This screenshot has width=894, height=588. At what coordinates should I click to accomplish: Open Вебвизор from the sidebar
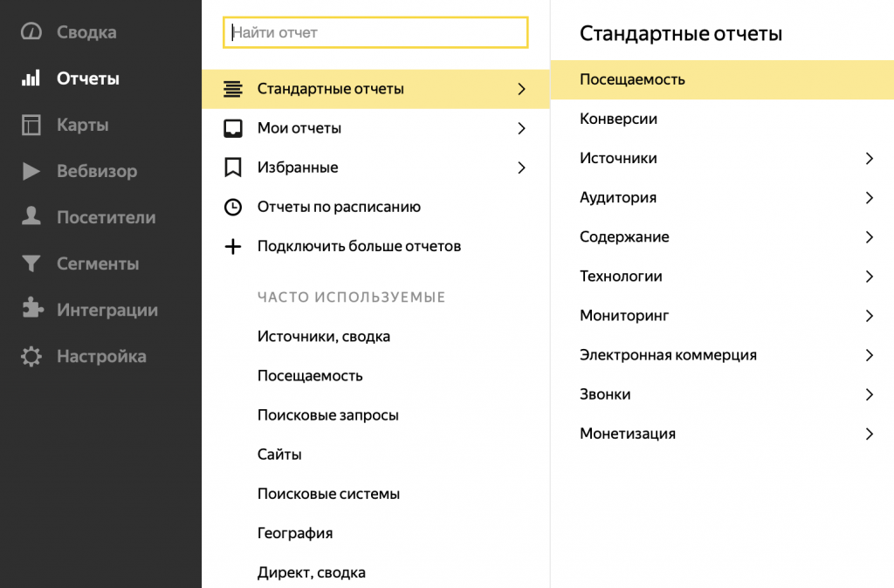point(97,171)
